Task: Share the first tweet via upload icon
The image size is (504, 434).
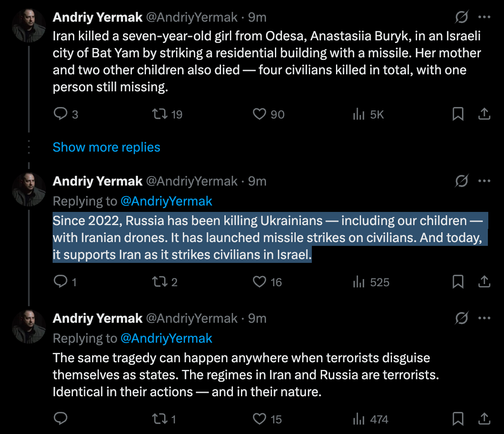Action: click(484, 114)
